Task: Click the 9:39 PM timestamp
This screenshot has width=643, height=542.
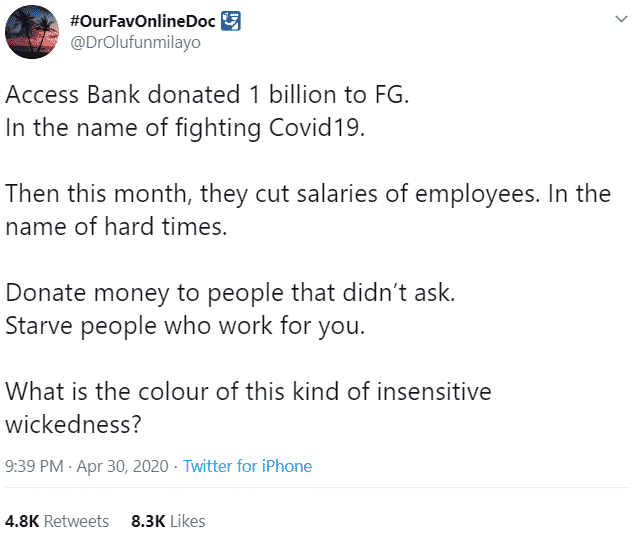Action: pos(33,466)
